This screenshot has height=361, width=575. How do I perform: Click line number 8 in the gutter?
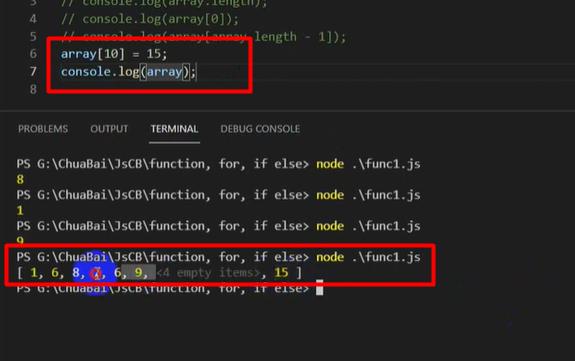point(33,89)
